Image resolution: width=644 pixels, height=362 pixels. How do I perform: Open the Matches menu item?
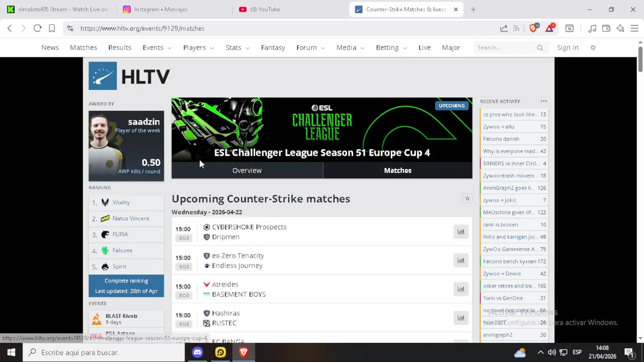click(x=84, y=47)
